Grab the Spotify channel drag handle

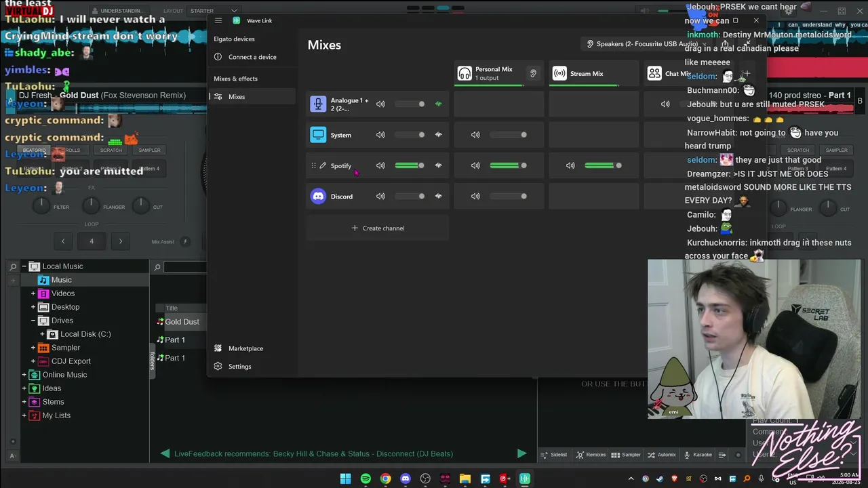point(313,165)
